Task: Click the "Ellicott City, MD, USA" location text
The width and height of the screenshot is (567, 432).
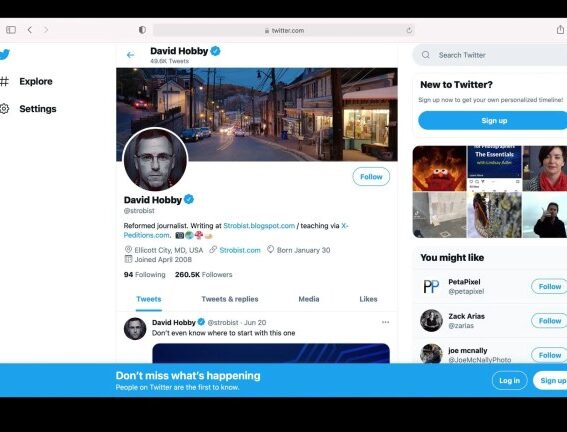Action: 169,250
